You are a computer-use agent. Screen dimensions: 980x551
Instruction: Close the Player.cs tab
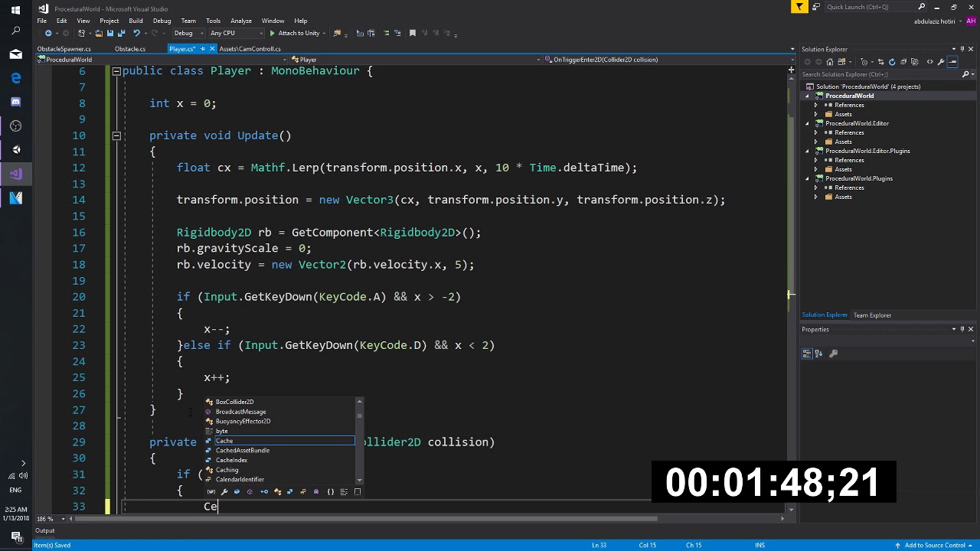pyautogui.click(x=212, y=48)
